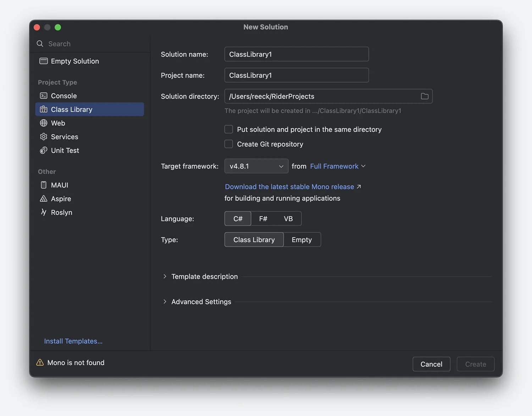Switch language to F#
Screen dimensions: 532x416
263,219
